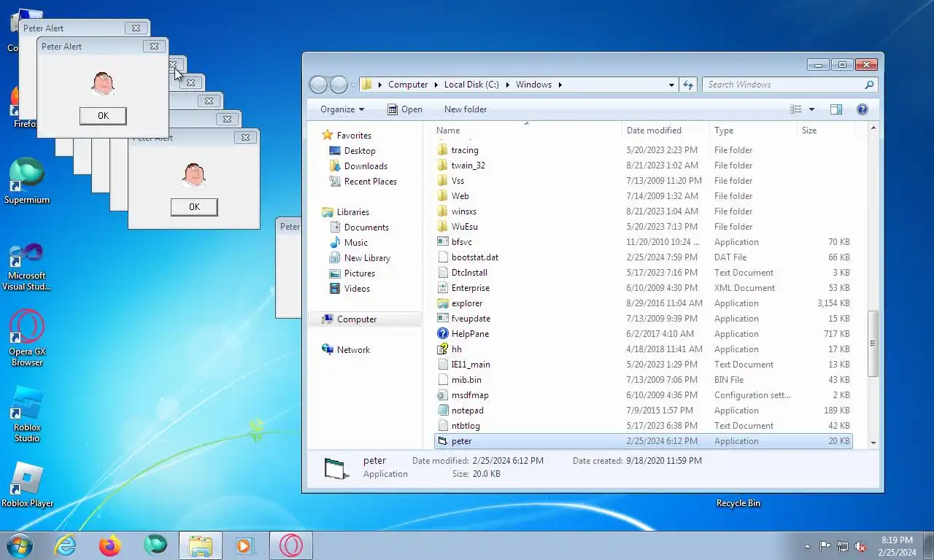
Task: Click Roblox Studio desktop shortcut
Action: pyautogui.click(x=27, y=415)
